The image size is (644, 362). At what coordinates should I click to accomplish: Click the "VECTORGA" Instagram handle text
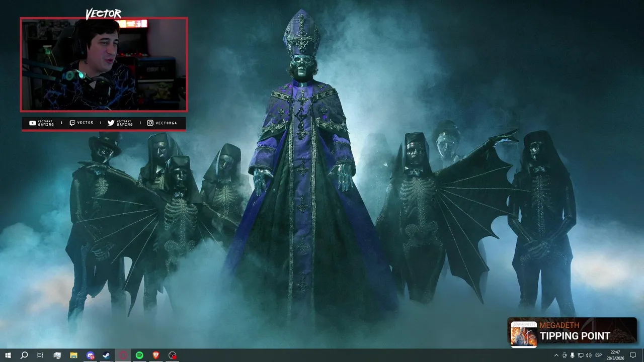[166, 123]
